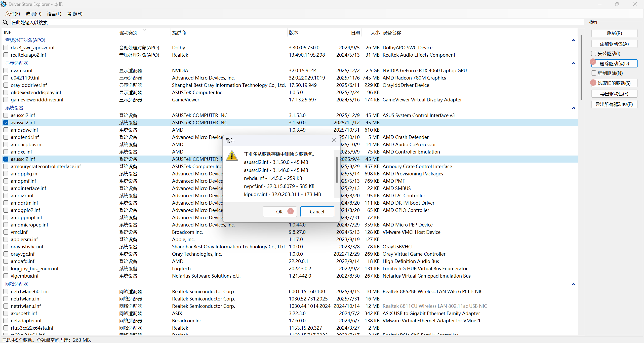
Task: Collapse the 系统设备 group
Action: pos(574,108)
